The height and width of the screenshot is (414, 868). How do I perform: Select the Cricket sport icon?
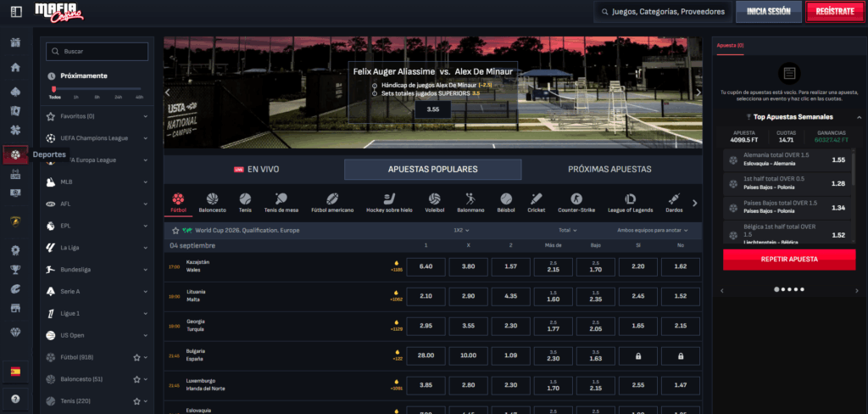click(x=536, y=202)
